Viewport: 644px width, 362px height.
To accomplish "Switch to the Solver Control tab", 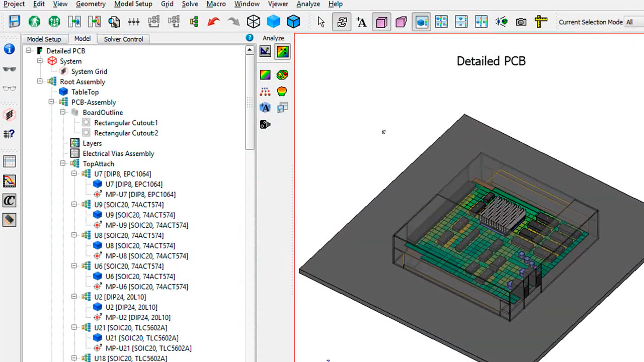I will click(123, 39).
